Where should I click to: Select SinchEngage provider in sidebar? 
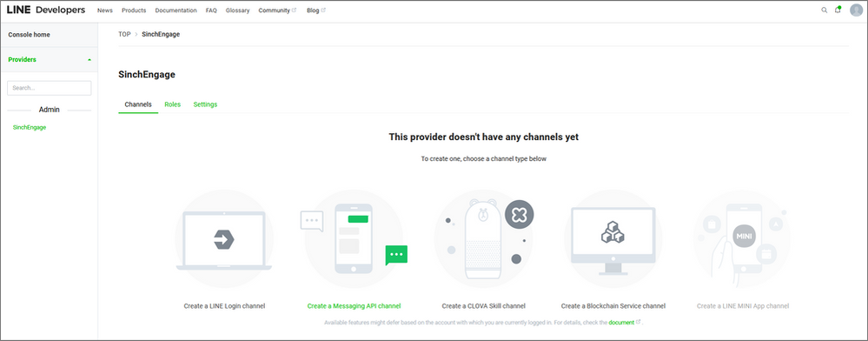point(30,128)
